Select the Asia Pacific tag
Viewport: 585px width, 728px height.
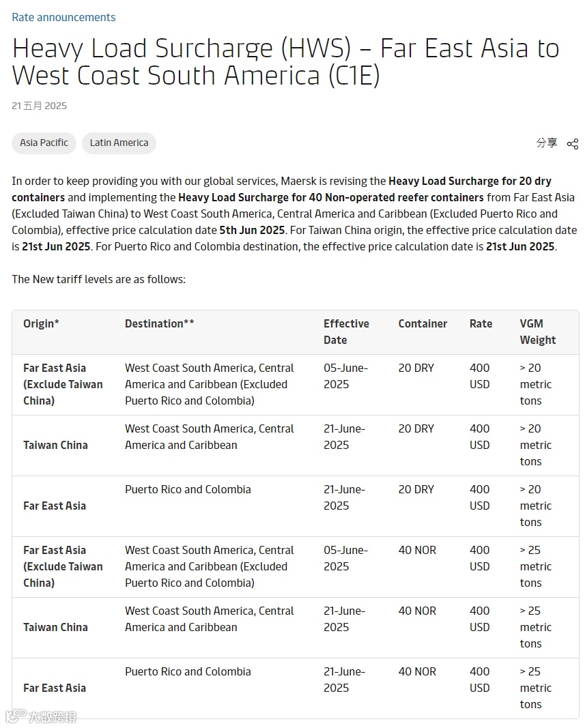point(44,143)
